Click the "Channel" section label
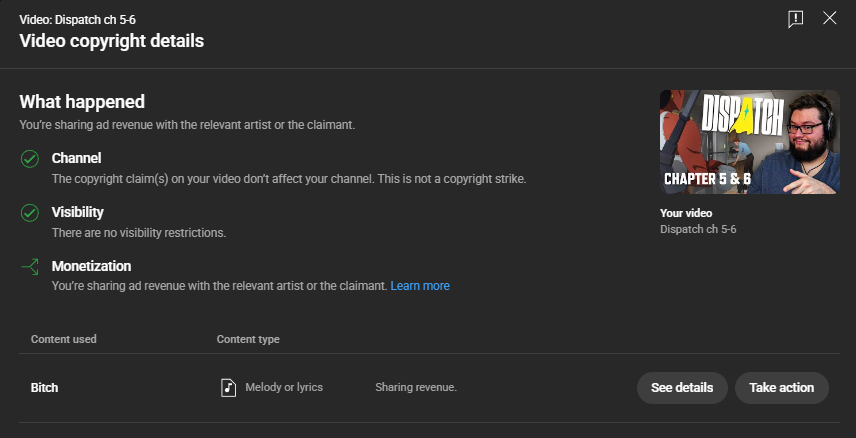This screenshot has width=856, height=438. point(76,158)
